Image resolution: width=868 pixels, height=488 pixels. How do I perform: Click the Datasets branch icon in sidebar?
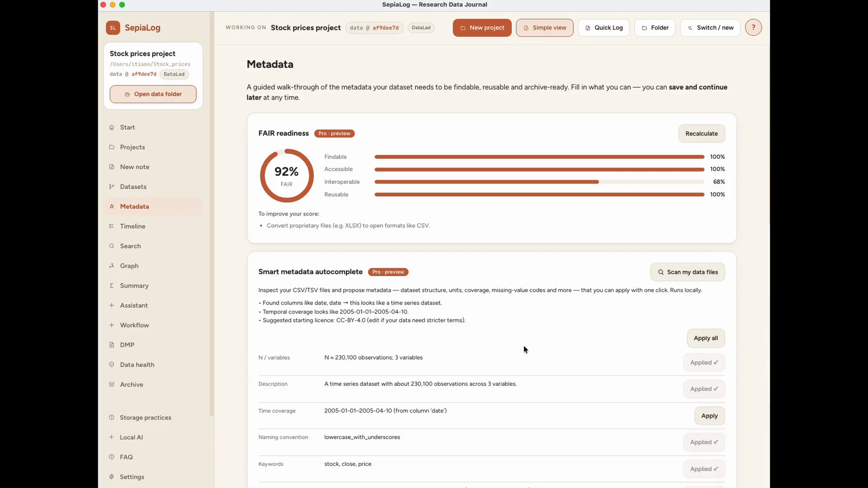tap(112, 187)
